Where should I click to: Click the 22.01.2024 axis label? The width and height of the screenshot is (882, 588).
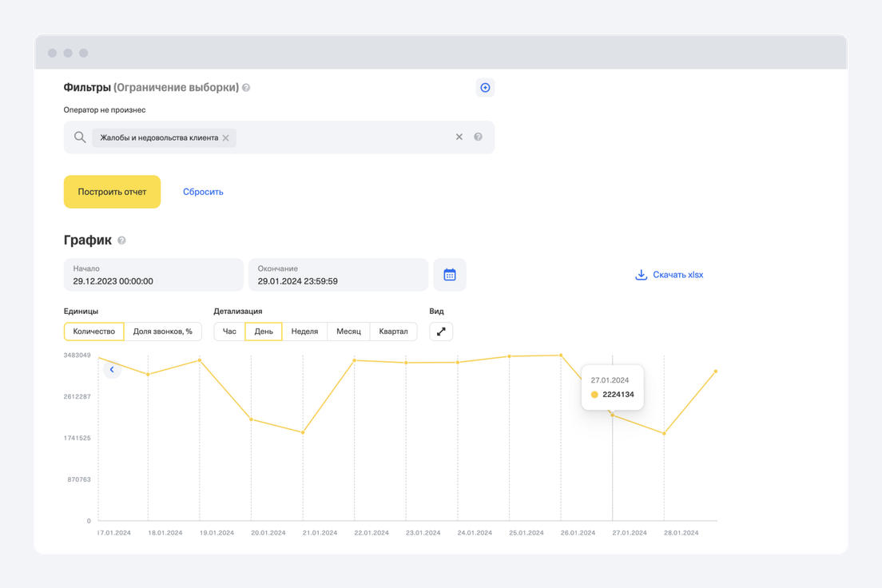click(371, 533)
